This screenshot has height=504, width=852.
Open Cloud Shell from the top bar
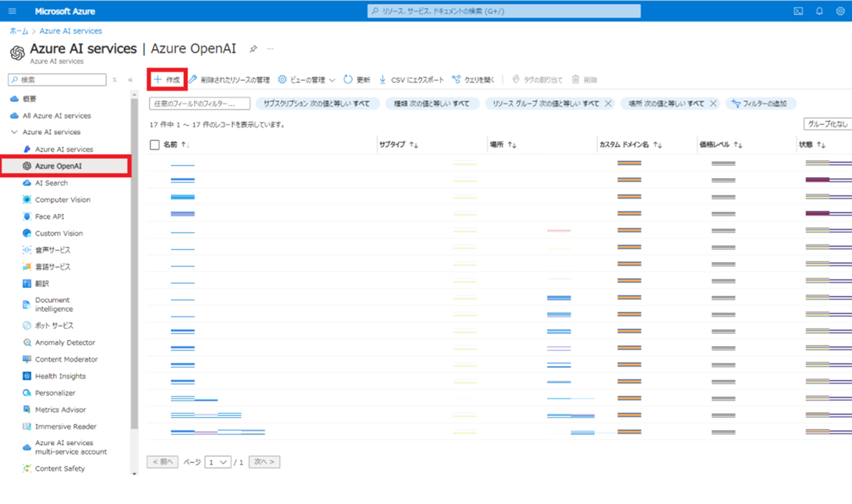tap(798, 11)
